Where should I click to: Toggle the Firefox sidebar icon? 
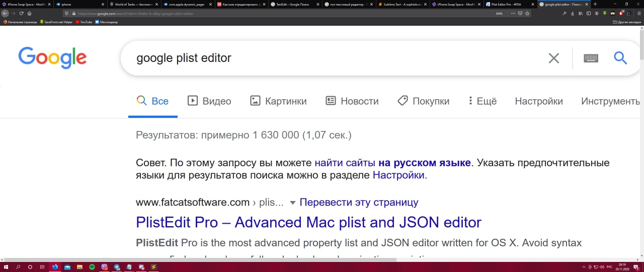(589, 13)
